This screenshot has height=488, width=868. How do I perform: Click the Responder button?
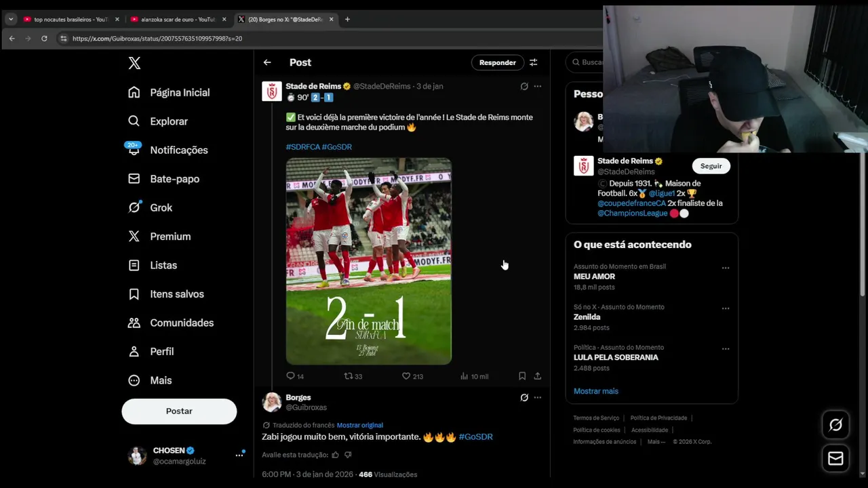[x=498, y=62]
